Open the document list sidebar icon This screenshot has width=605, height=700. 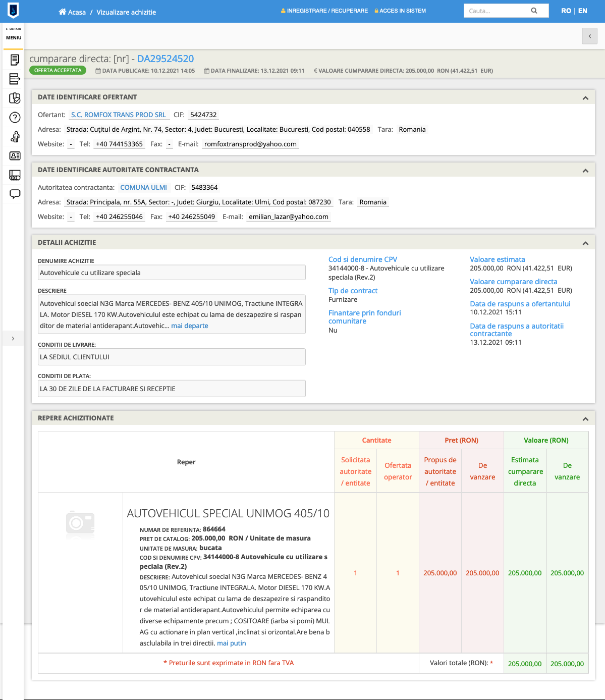click(15, 60)
